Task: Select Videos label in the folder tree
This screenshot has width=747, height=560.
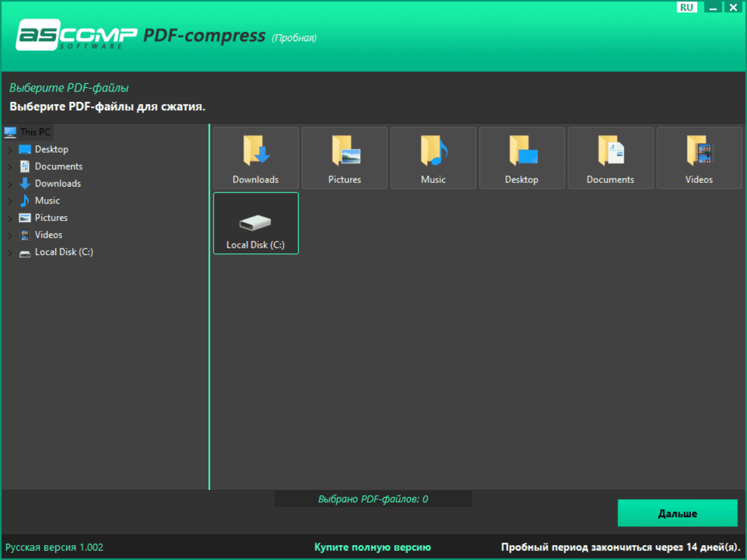Action: pos(49,235)
